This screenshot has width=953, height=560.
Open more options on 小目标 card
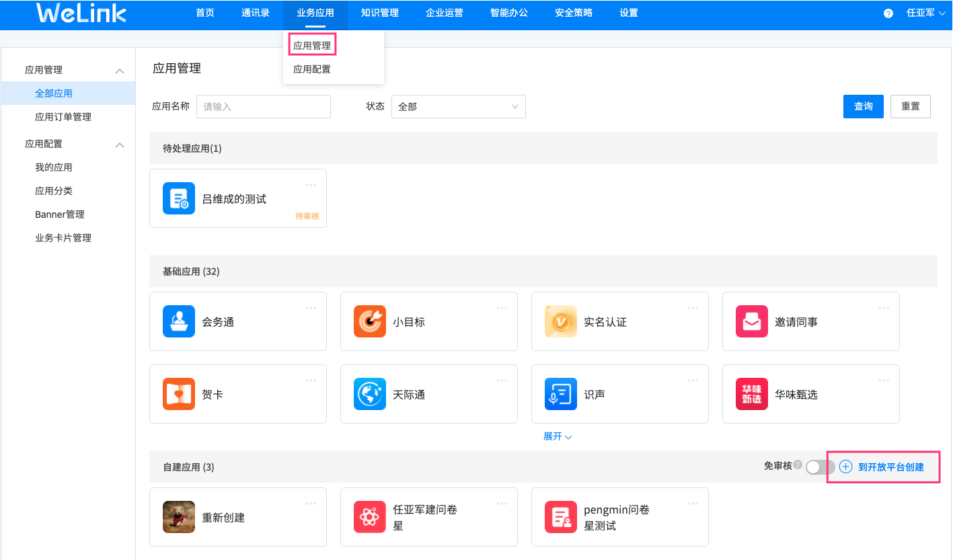[502, 307]
